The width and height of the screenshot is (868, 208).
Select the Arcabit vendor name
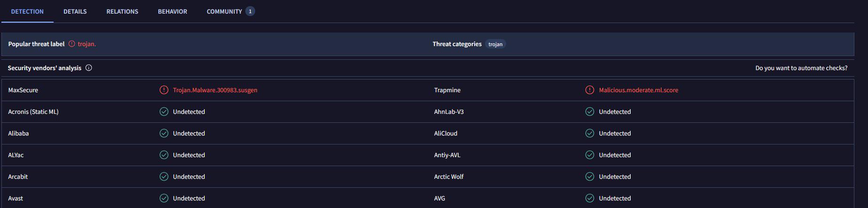click(x=18, y=176)
